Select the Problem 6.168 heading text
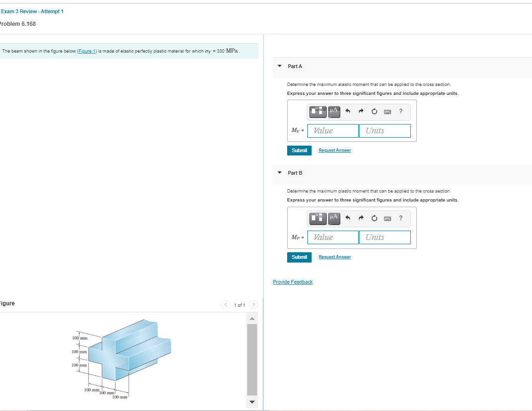The height and width of the screenshot is (411, 532). pos(18,24)
